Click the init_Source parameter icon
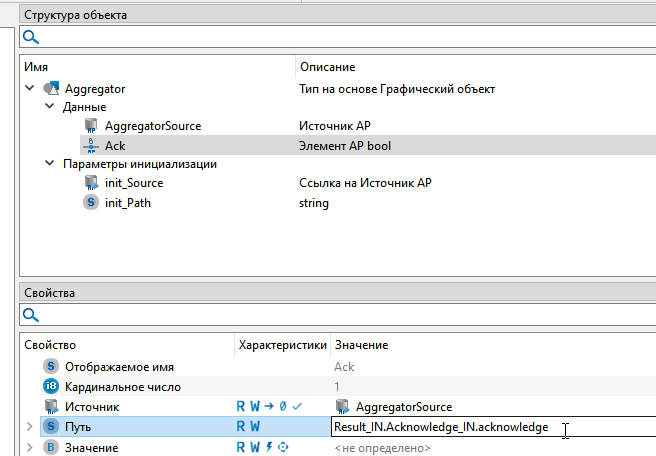Screen dimensions: 656x456 pyautogui.click(x=90, y=183)
